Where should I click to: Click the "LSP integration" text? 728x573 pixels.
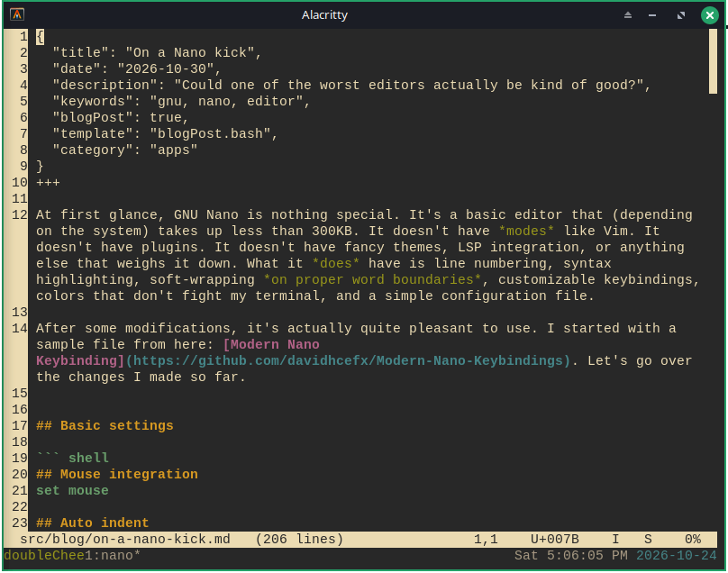(519, 248)
